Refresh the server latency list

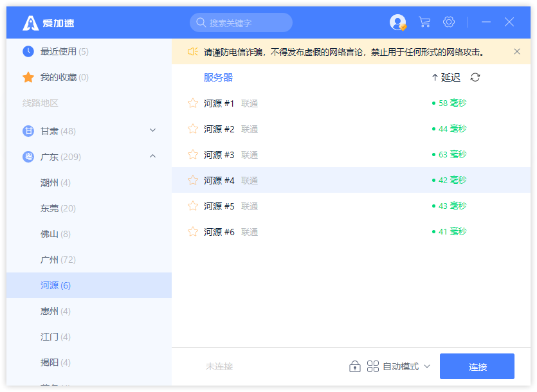tap(475, 77)
